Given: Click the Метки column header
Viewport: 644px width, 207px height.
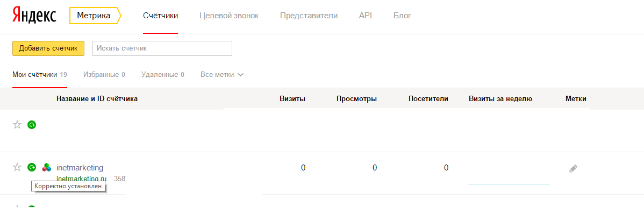Looking at the screenshot, I should 576,98.
